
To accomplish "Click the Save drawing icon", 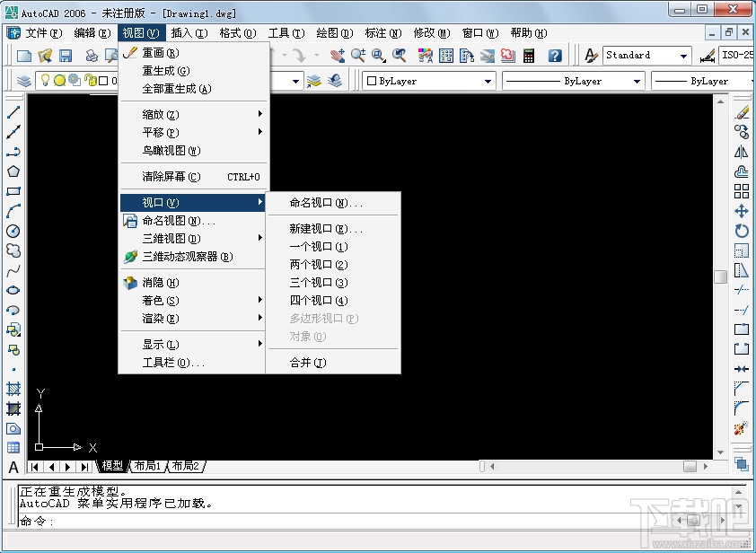I will tap(65, 55).
